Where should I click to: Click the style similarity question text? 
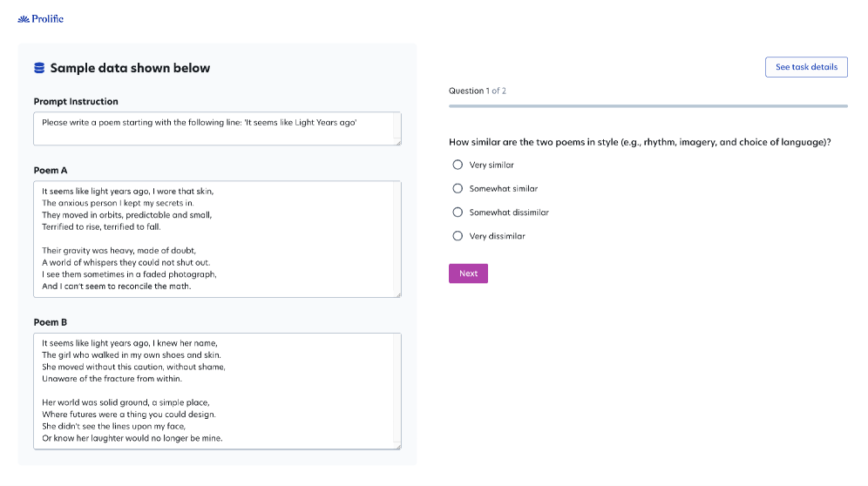tap(639, 142)
